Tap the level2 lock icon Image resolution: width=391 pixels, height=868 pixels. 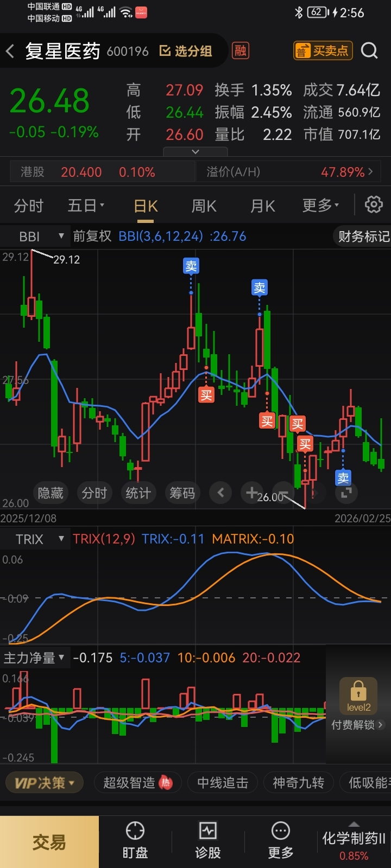click(358, 696)
